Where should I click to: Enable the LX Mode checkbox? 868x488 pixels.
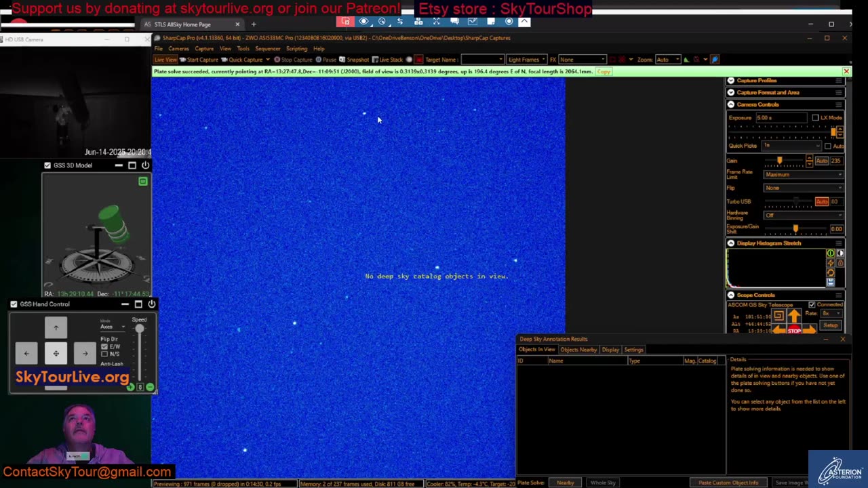coord(815,118)
